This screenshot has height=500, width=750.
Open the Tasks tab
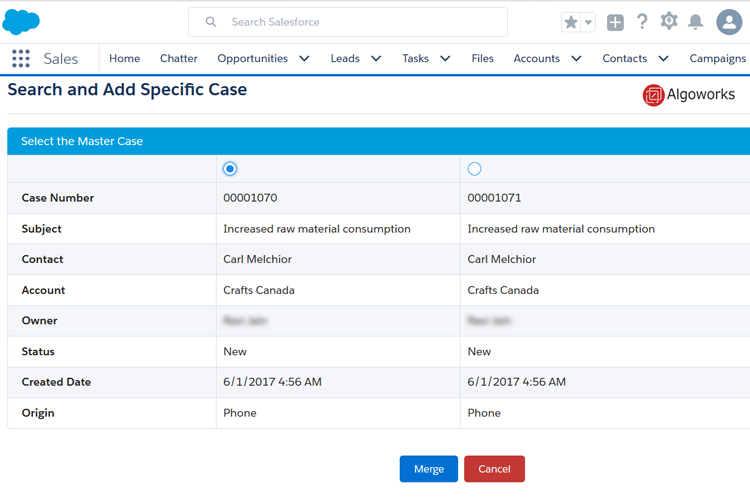[x=415, y=58]
